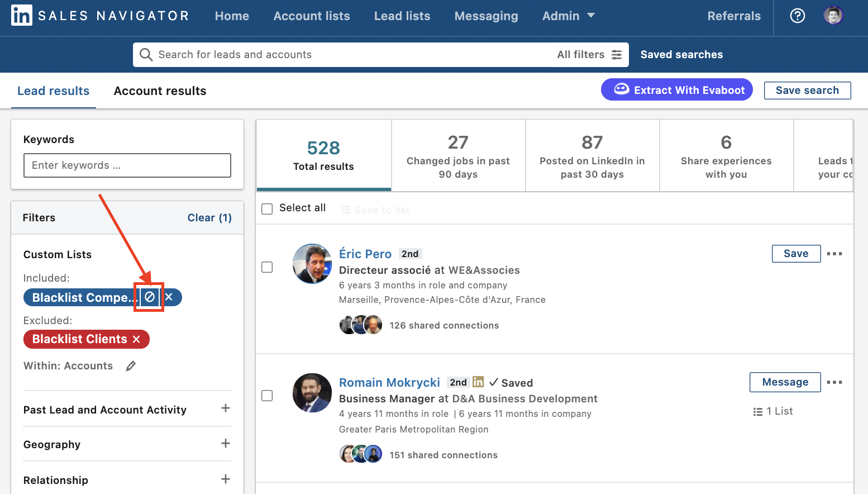Check the box for Romain Mokrycki

tap(267, 396)
